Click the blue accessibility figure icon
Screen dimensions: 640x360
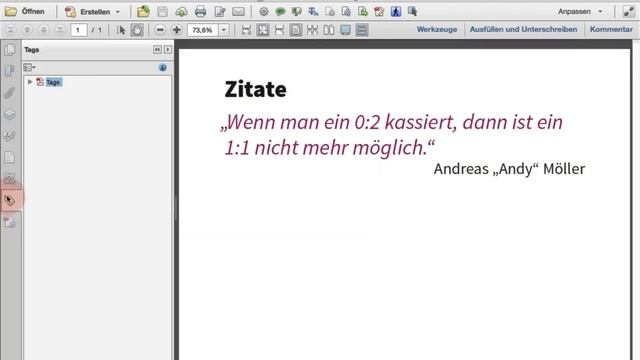(396, 11)
